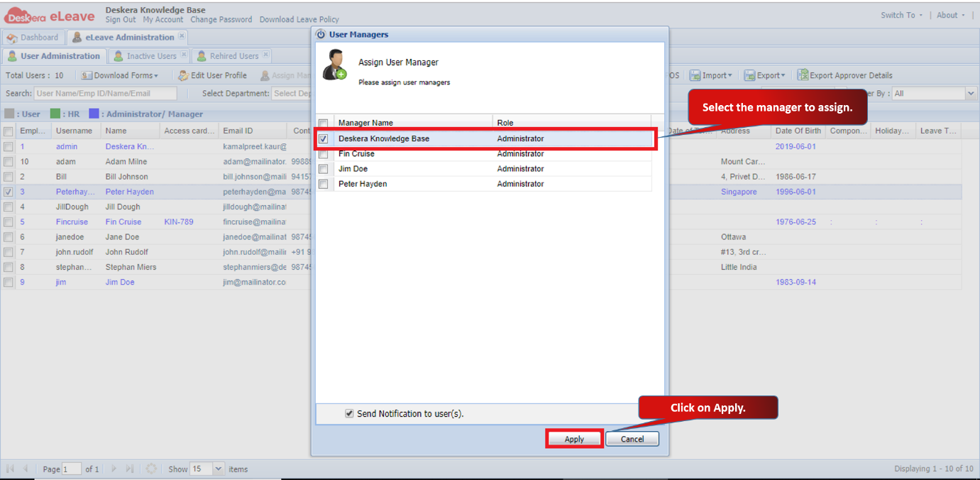Check the row checkbox for Stephan Miers
The height and width of the screenshot is (480, 980).
tap(9, 267)
